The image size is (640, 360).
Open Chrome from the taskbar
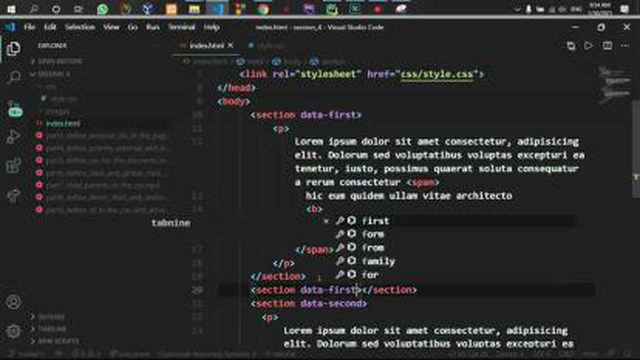pyautogui.click(x=263, y=9)
